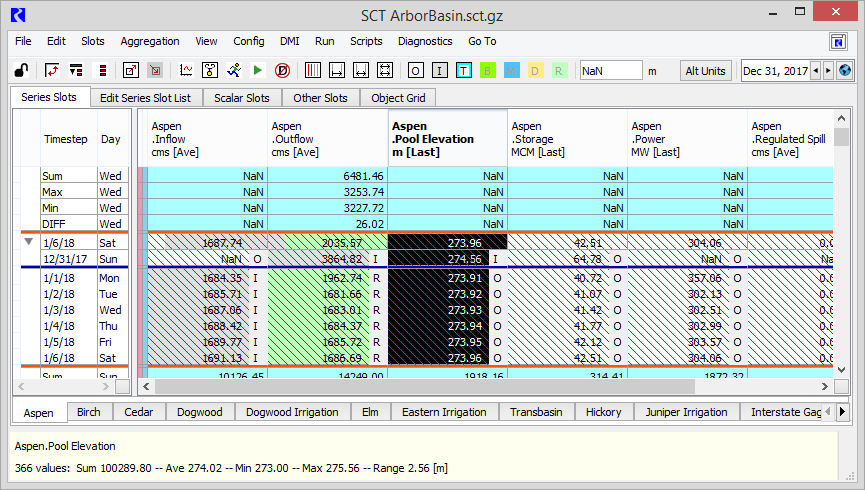The image size is (865, 490).
Task: Toggle the O flag button
Action: pos(415,71)
